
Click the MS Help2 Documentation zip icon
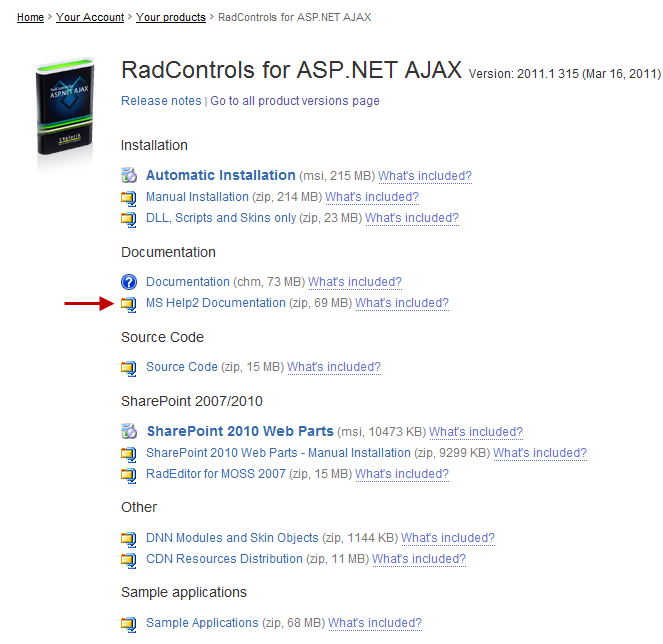(x=129, y=304)
